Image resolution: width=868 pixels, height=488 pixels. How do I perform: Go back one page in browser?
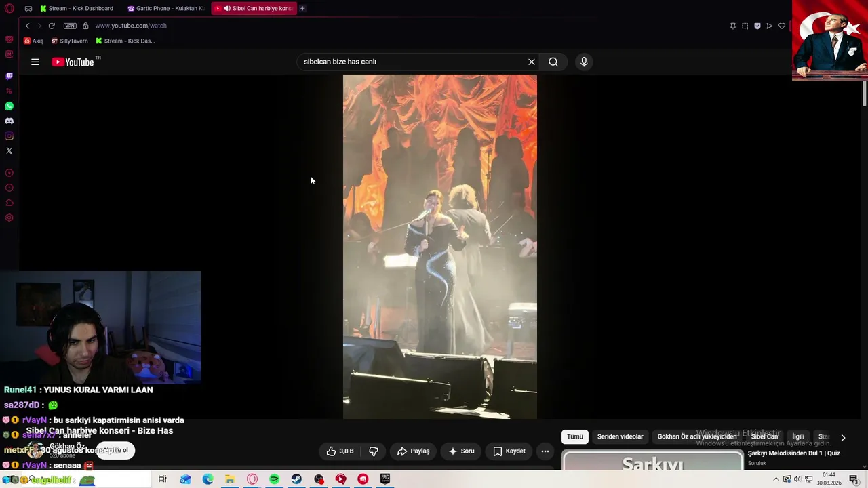pos(27,26)
